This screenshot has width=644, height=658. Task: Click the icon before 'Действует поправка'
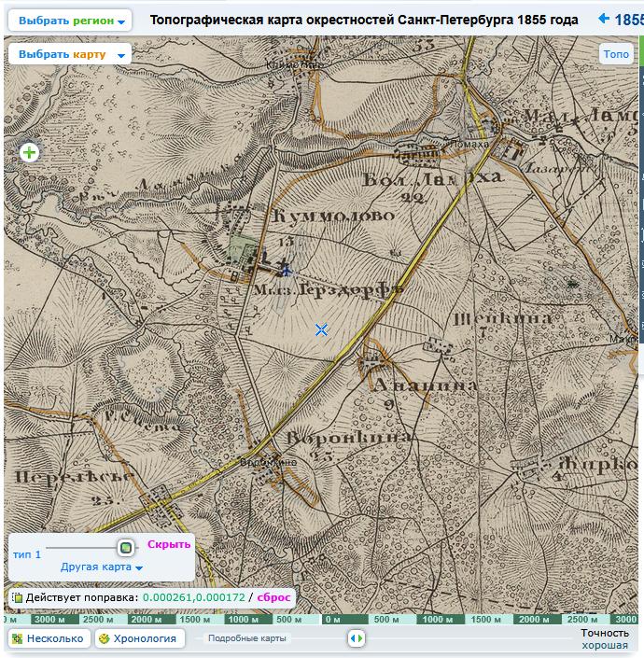click(x=17, y=597)
